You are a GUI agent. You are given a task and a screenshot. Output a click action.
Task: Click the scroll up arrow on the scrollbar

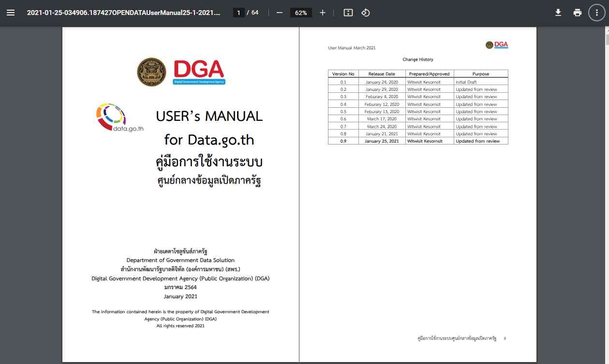coord(606,30)
